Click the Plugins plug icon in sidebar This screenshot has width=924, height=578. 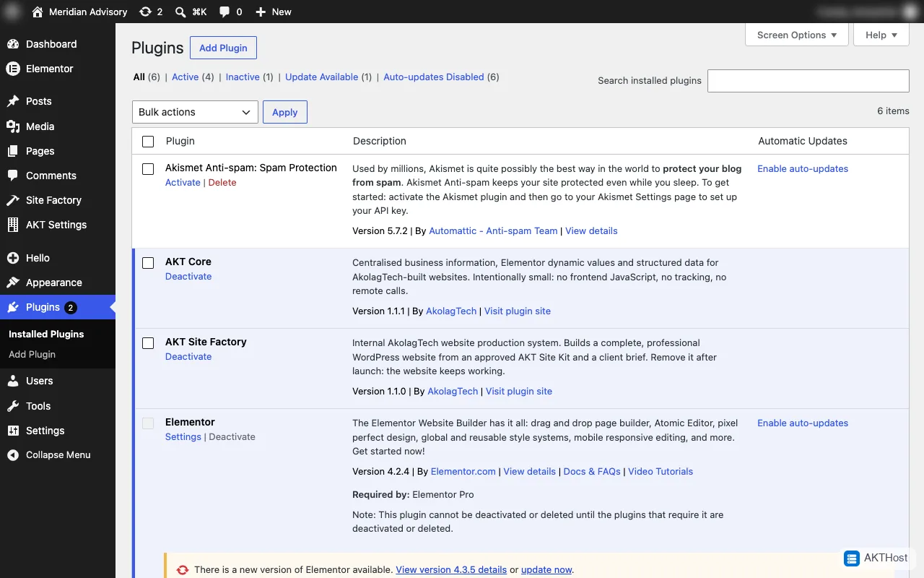point(13,307)
